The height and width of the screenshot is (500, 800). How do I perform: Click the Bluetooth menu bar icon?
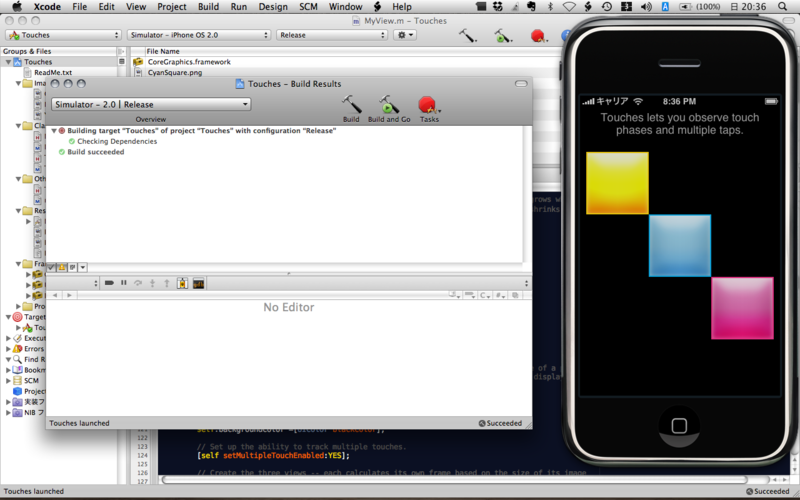(550, 7)
